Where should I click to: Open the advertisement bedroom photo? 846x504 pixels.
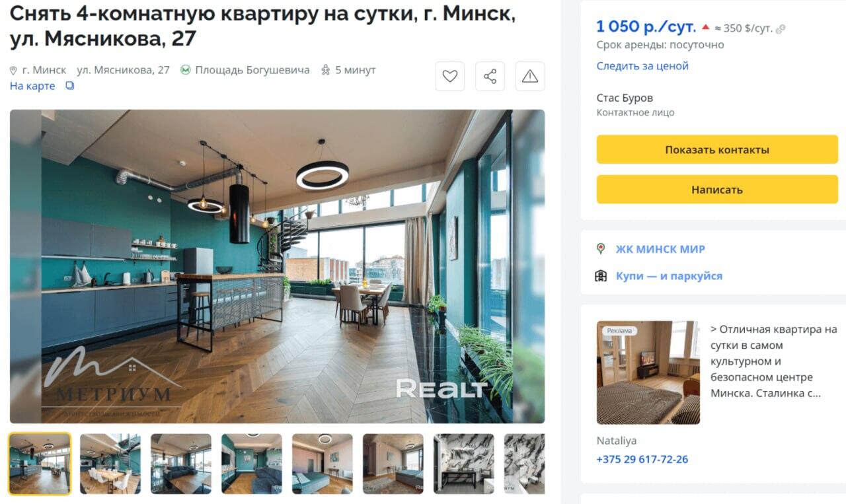[x=648, y=373]
